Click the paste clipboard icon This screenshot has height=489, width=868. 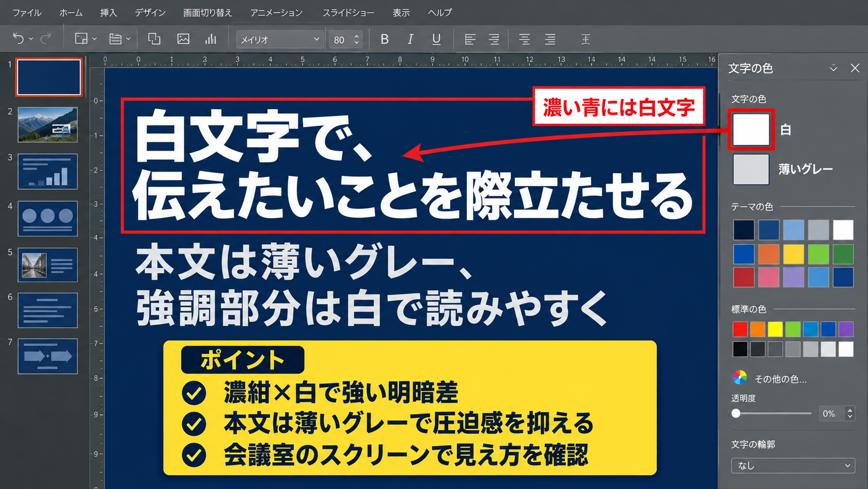click(115, 38)
